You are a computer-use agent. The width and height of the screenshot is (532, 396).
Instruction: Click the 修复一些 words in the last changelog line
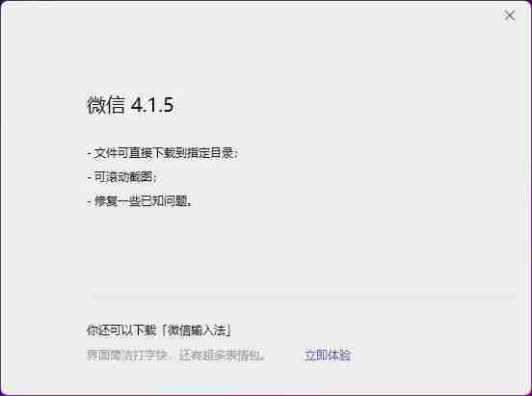(118, 201)
